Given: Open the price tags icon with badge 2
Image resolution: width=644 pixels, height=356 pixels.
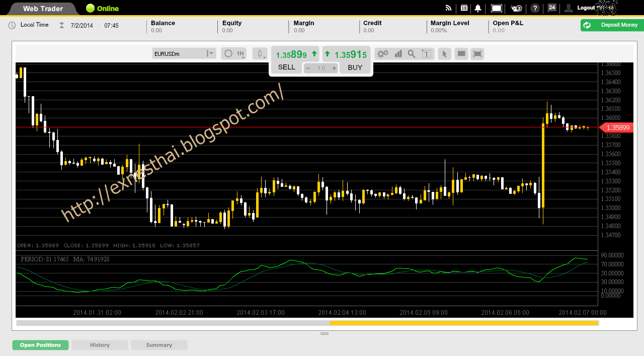Looking at the screenshot, I should tap(516, 8).
